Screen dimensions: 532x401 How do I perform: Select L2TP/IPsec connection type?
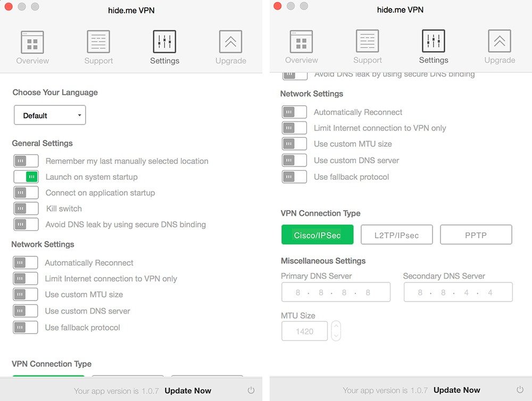[x=397, y=235]
